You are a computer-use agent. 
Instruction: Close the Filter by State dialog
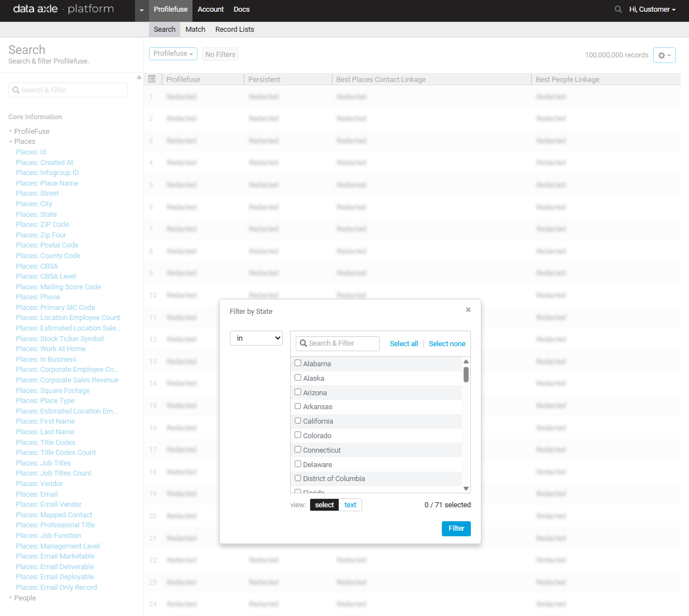[468, 310]
